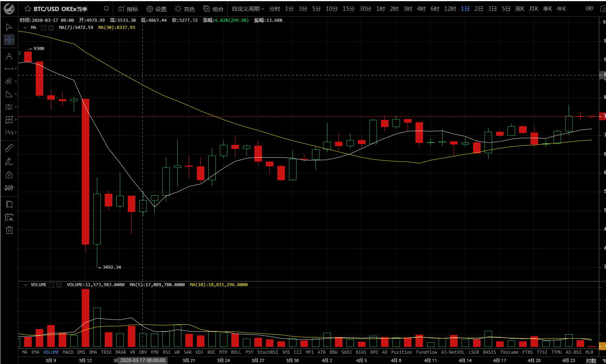Open the 组合 combination button
The image size is (606, 364).
pyautogui.click(x=213, y=9)
